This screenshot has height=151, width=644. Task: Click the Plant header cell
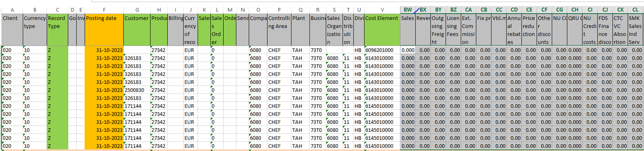[x=300, y=30]
